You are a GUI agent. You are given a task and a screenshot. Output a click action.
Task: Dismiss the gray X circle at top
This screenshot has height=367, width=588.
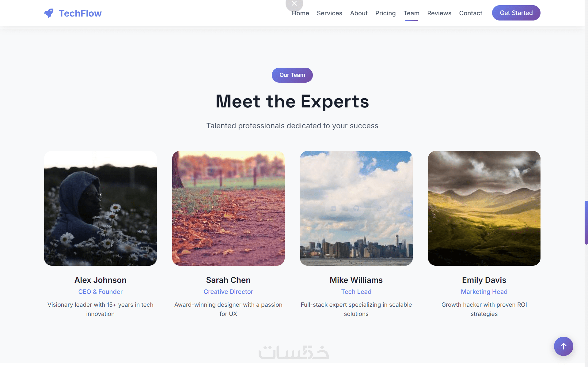click(x=294, y=4)
